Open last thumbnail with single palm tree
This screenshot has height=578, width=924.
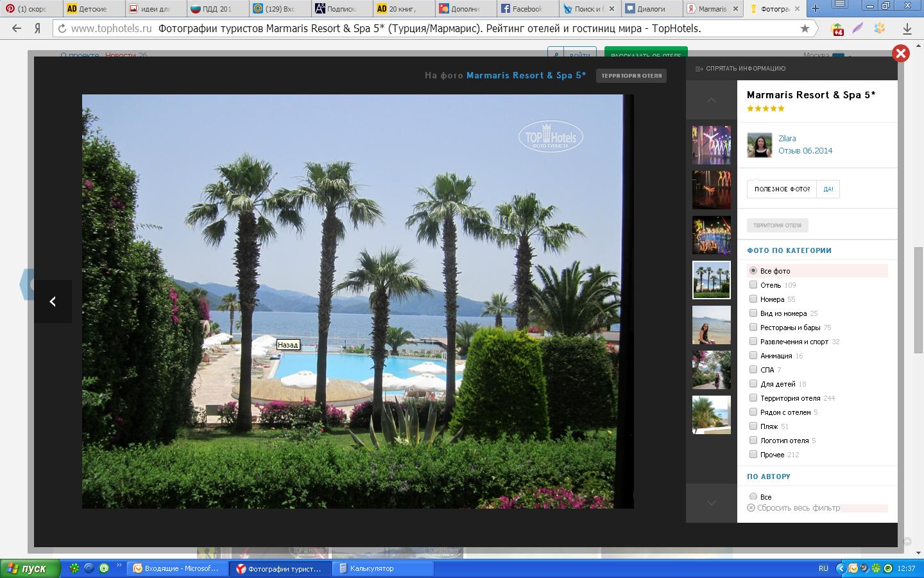(712, 415)
